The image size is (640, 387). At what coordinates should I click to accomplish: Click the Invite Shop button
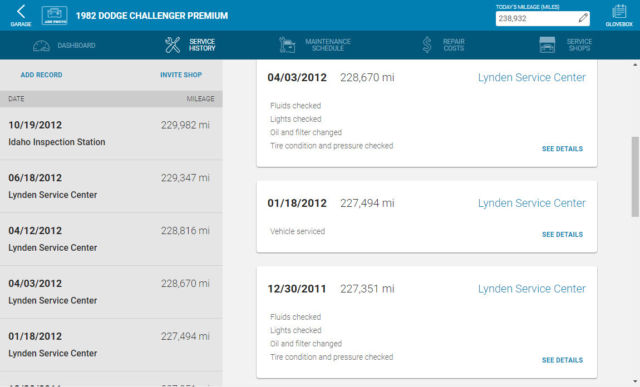tap(181, 75)
